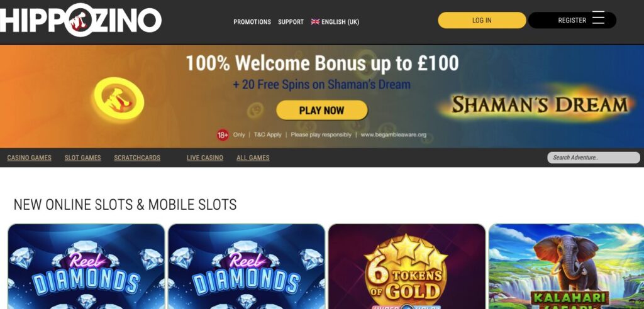The image size is (644, 309).
Task: Open the hamburger menu icon
Action: (x=599, y=18)
